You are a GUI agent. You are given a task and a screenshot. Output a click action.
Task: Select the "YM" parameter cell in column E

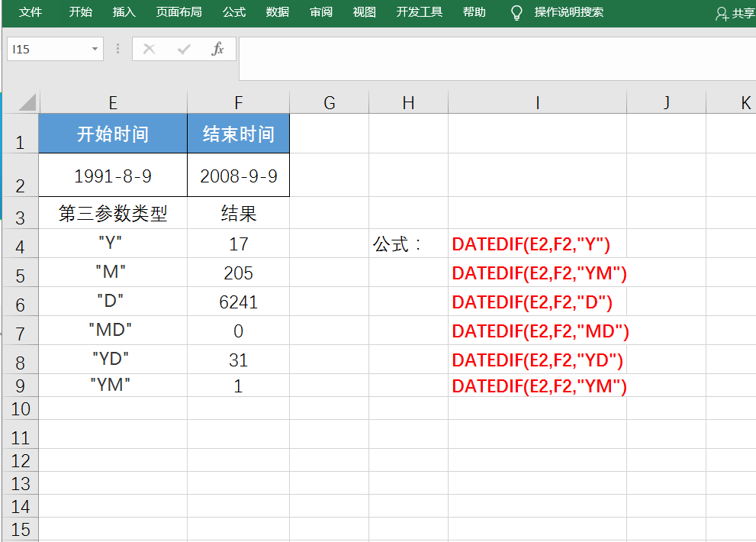tap(113, 386)
